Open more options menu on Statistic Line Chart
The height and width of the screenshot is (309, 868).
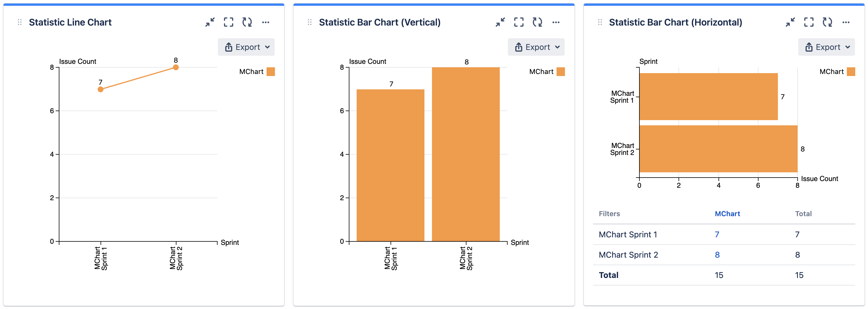(266, 22)
